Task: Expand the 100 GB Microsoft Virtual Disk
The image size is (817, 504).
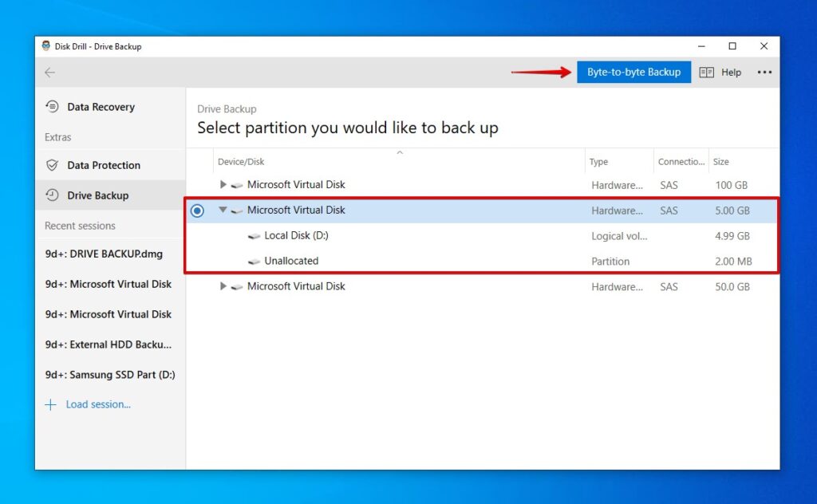Action: pos(223,184)
